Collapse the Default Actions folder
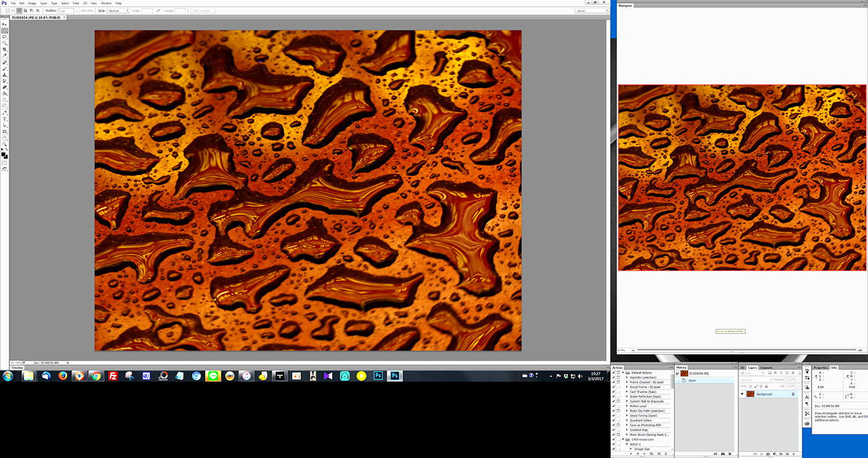This screenshot has width=868, height=458. point(623,372)
